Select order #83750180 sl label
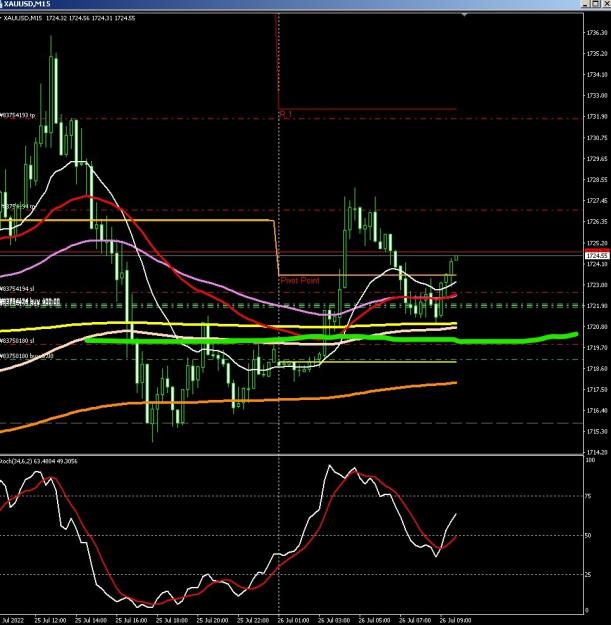The width and height of the screenshot is (611, 625). point(17,341)
